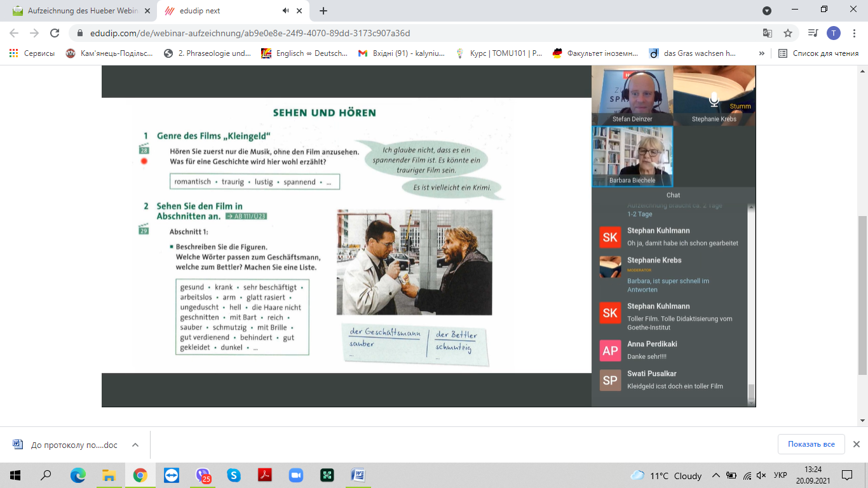Select Barbara Biechele's video thumbnail
Viewport: 868px width, 488px height.
pyautogui.click(x=632, y=156)
